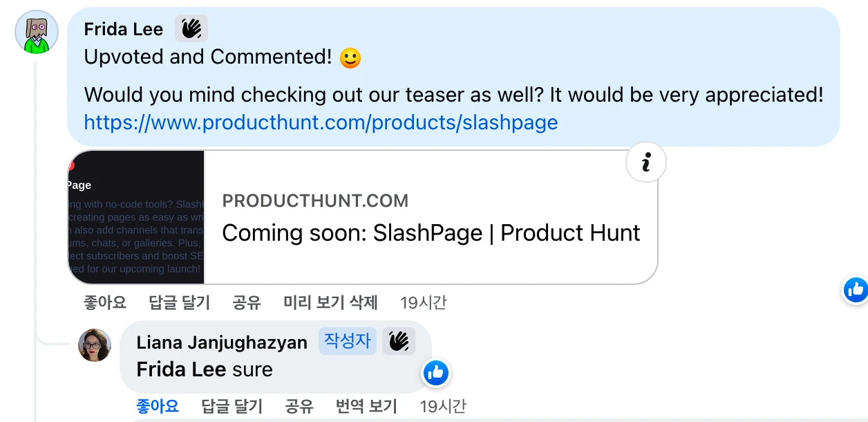
Task: Click Frida Lee's profile avatar
Action: 37,32
